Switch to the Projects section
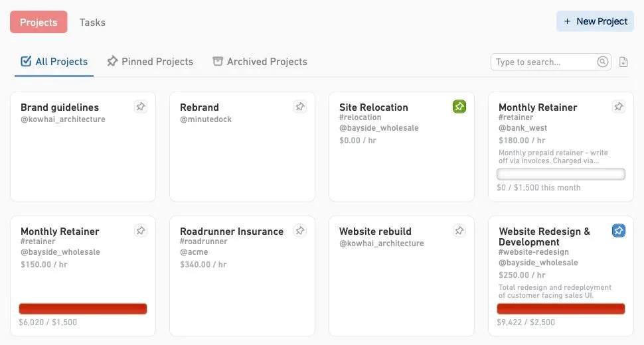Image resolution: width=644 pixels, height=345 pixels. [x=39, y=22]
